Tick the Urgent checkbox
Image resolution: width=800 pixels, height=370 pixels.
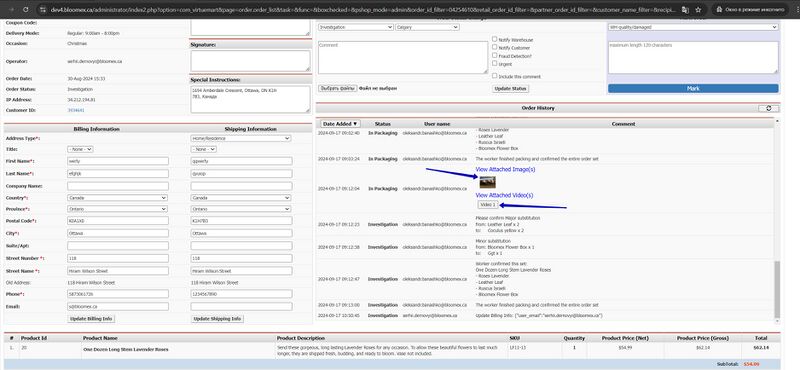click(495, 64)
